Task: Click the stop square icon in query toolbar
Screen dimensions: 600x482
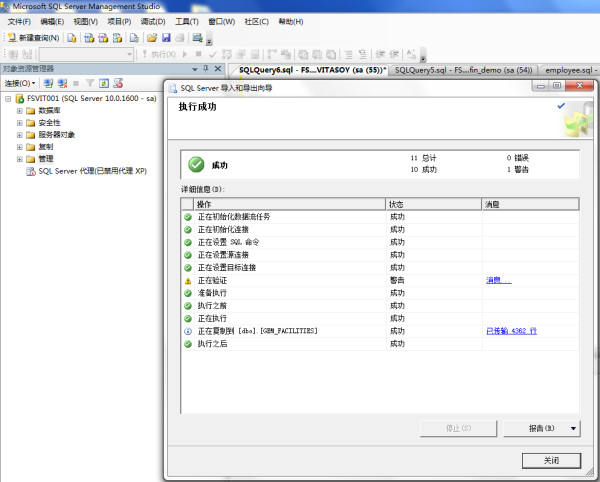Action: click(x=198, y=54)
